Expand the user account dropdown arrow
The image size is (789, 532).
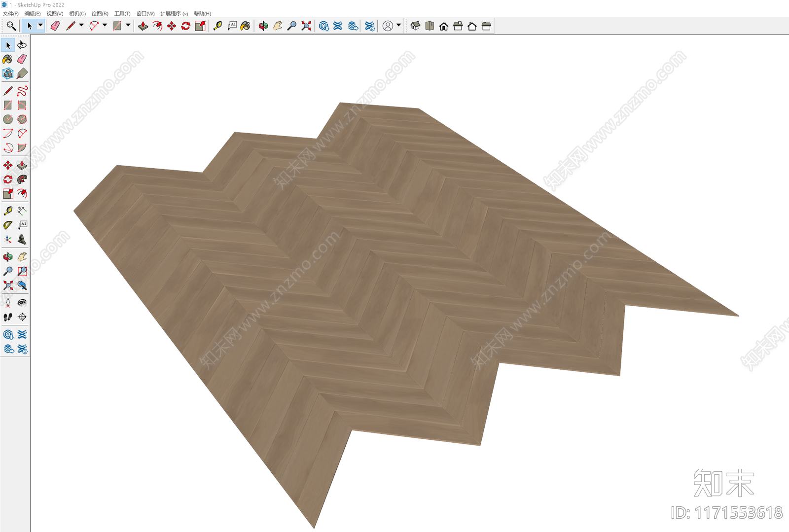coord(398,26)
